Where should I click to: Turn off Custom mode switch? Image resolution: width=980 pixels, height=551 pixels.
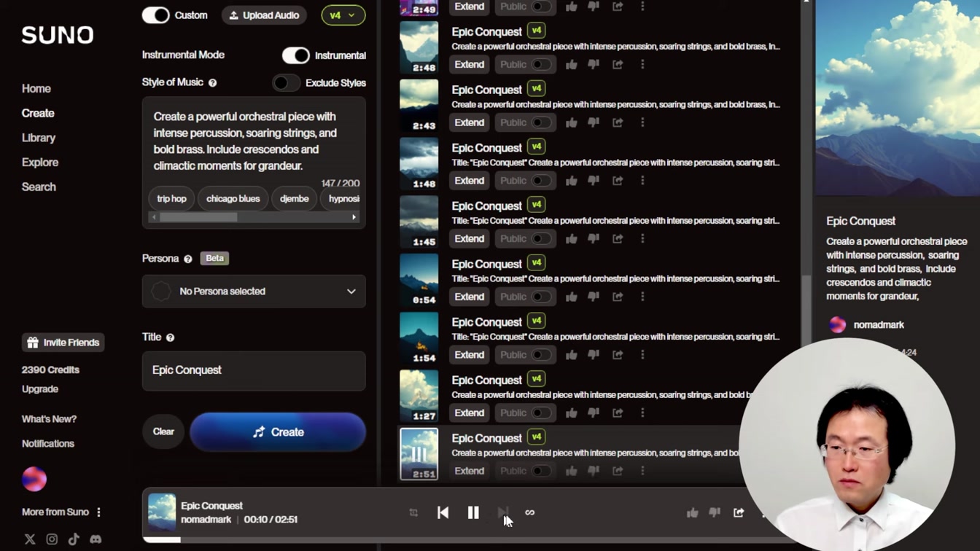pos(155,15)
